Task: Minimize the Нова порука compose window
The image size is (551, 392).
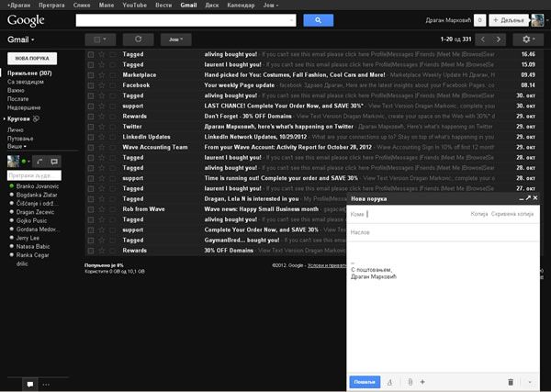Action: pyautogui.click(x=521, y=199)
